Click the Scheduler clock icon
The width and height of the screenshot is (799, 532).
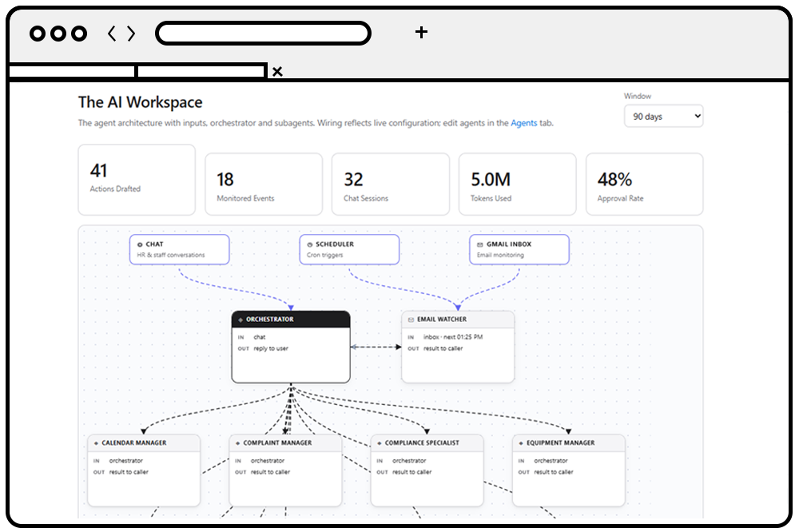tap(310, 244)
